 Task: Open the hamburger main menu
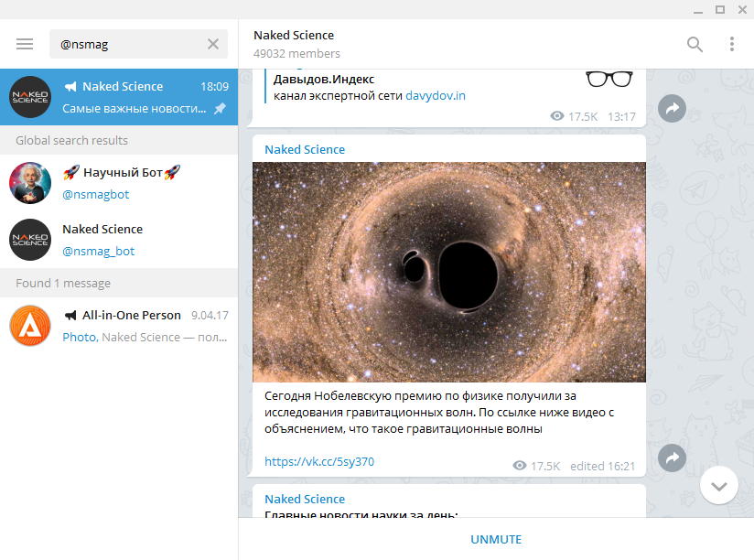pyautogui.click(x=25, y=44)
